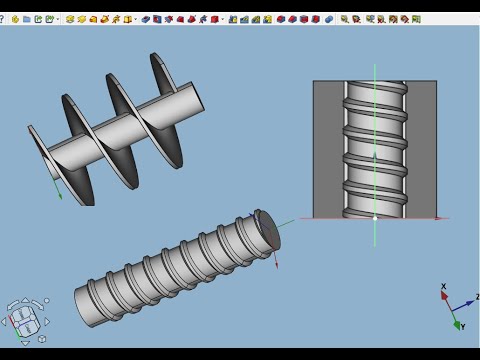480x360 pixels.
Task: Select the Pad tool
Action: 70,19
